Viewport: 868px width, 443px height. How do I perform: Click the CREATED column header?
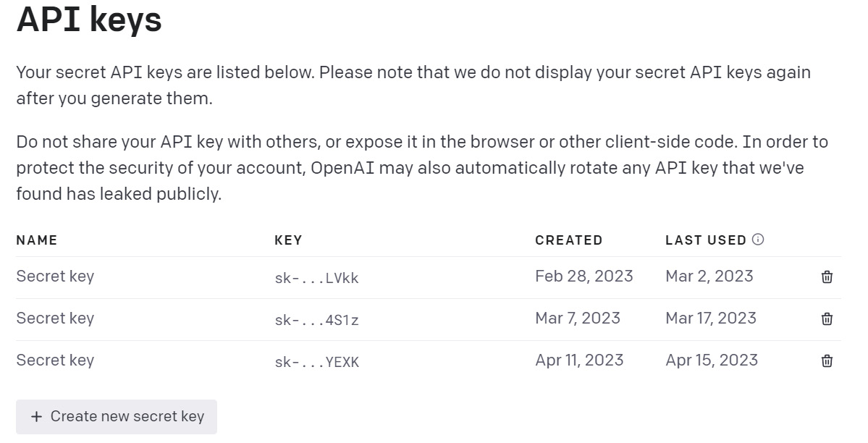pyautogui.click(x=568, y=240)
